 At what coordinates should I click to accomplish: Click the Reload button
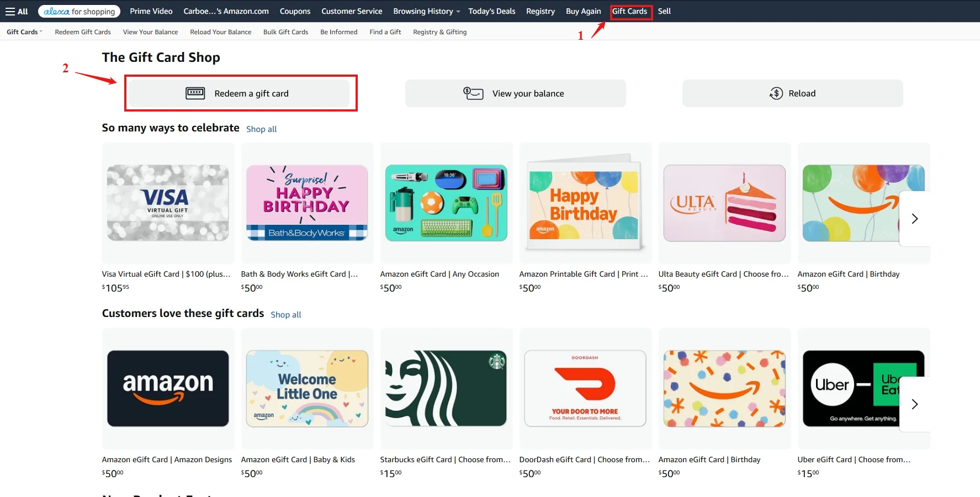click(x=793, y=93)
